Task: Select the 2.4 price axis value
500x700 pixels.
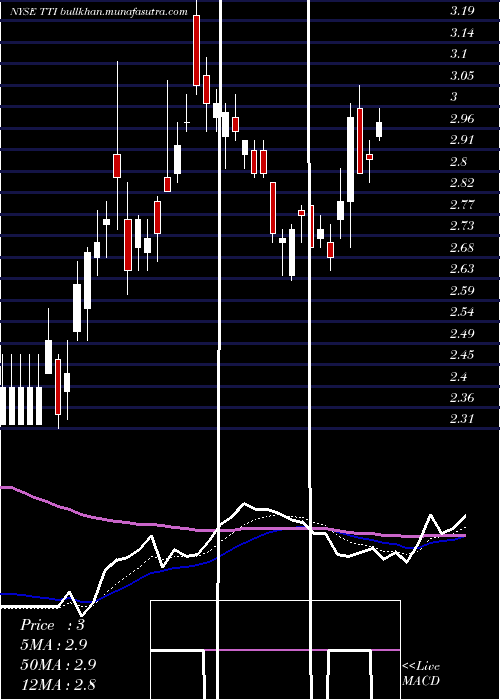Action: tap(458, 377)
